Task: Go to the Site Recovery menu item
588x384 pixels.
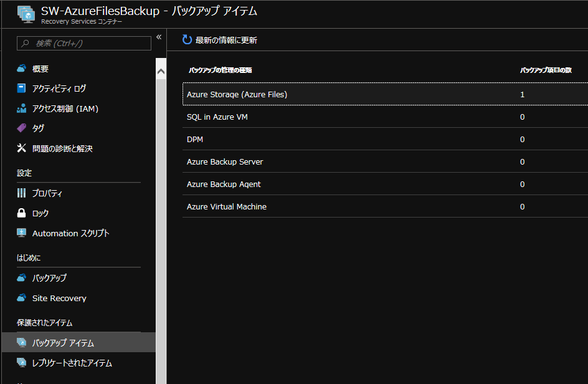Action: click(x=59, y=298)
